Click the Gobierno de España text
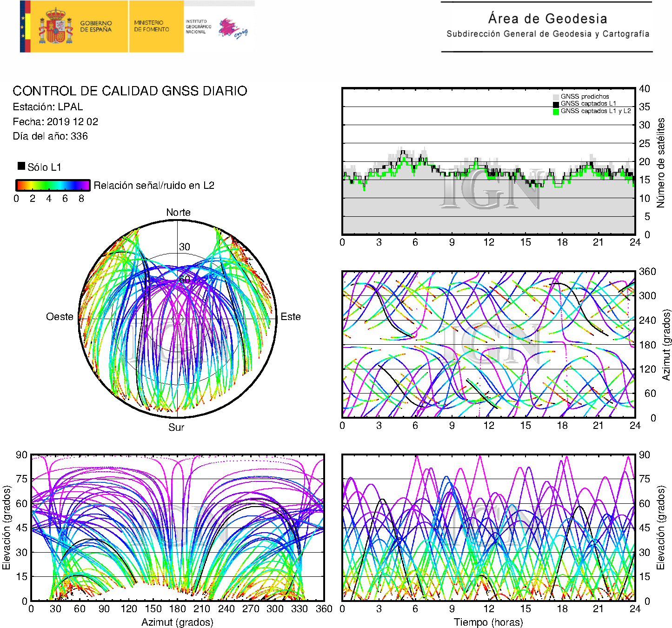Image resolution: width=672 pixels, height=628 pixels. tap(96, 26)
